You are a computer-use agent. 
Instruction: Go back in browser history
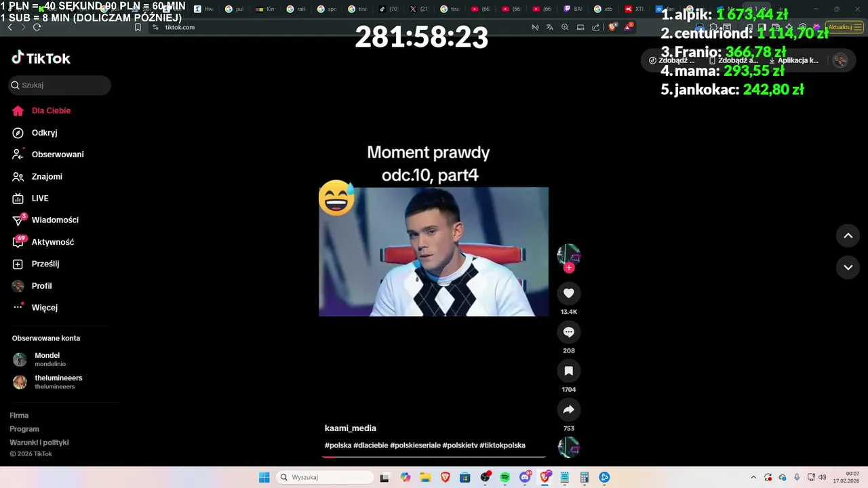9,27
